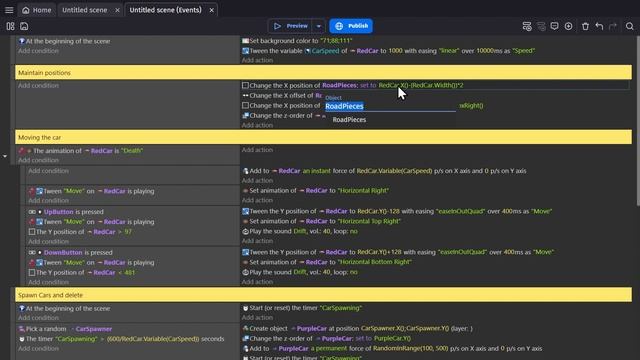The width and height of the screenshot is (640, 360).
Task: Select the 'Spawn Cars and delete' comment bar
Action: [x=323, y=295]
